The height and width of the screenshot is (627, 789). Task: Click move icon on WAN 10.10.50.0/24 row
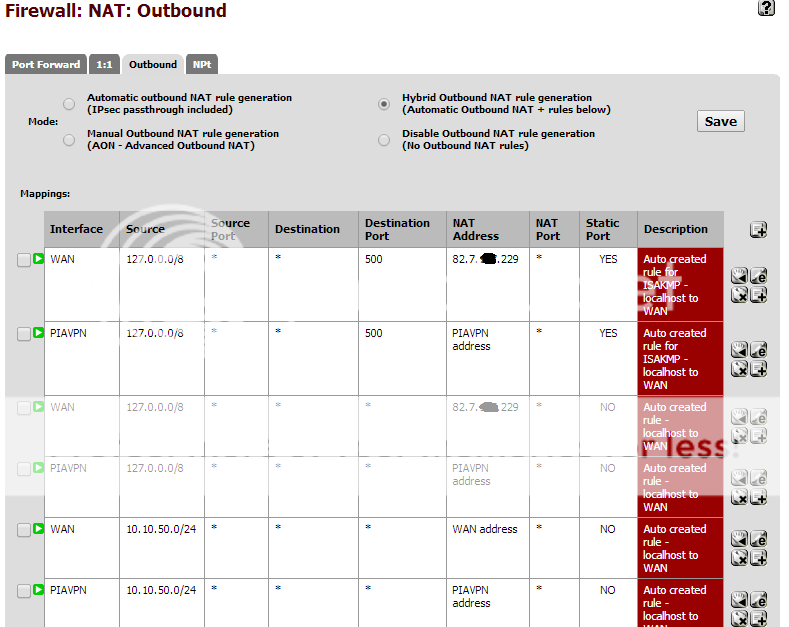click(739, 539)
